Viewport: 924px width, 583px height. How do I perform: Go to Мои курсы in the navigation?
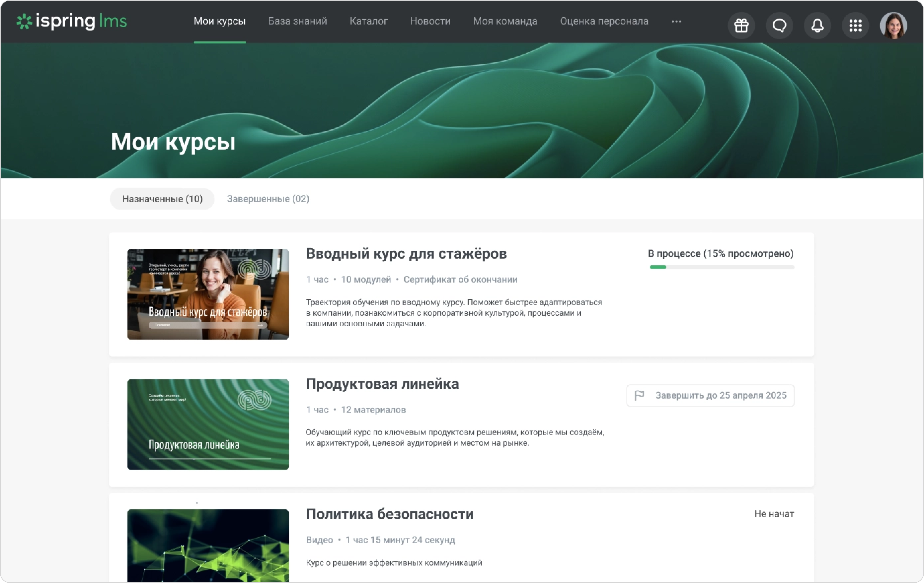pos(219,22)
